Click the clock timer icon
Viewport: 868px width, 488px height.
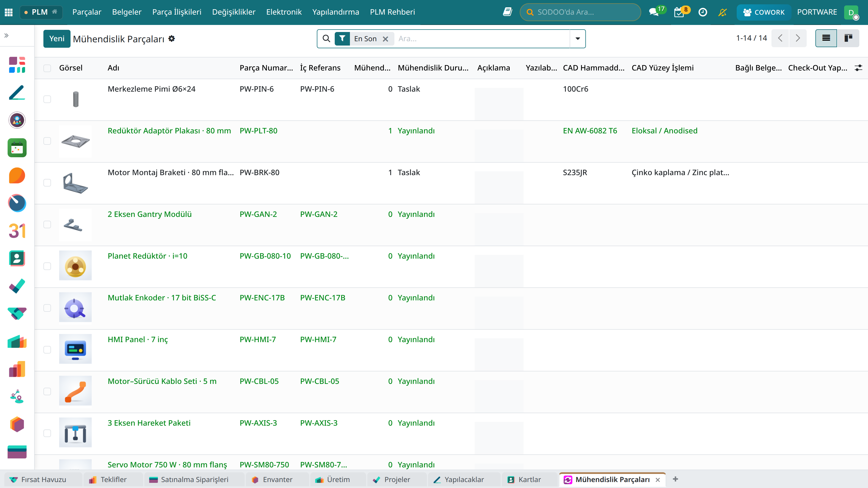(703, 12)
